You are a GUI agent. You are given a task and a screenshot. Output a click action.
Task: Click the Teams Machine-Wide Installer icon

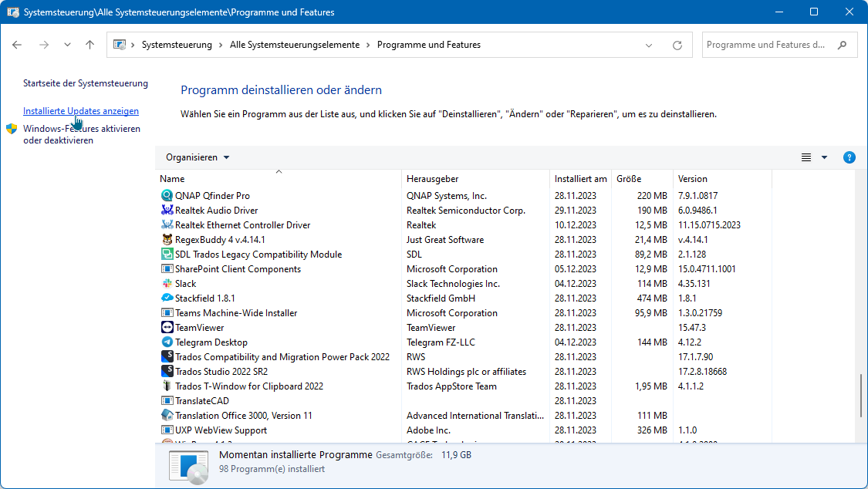(x=167, y=312)
